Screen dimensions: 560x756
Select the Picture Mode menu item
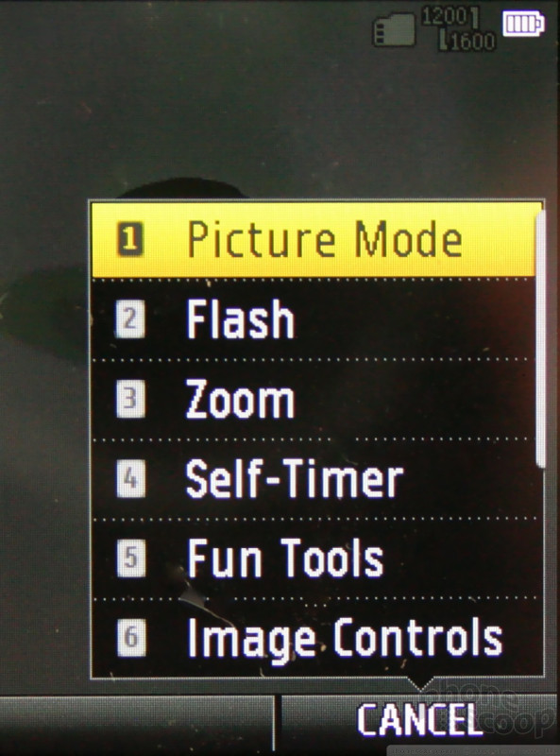tap(314, 240)
